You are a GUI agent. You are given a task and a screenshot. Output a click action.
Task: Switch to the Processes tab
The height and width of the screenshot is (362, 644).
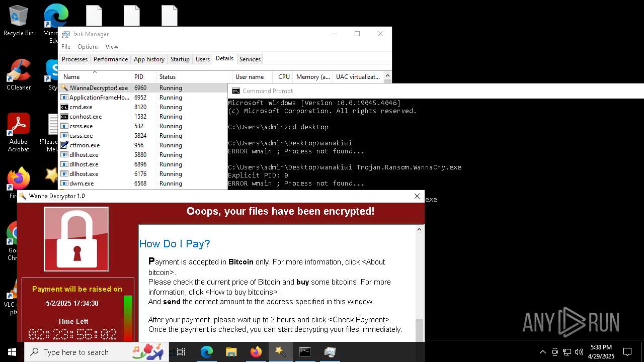tap(74, 59)
